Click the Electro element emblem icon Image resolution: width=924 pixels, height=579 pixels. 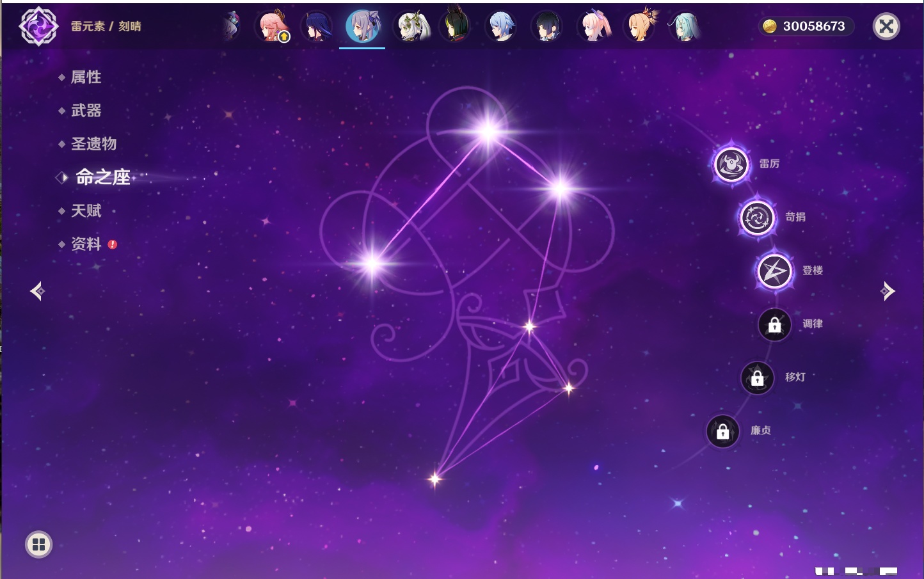coord(38,26)
